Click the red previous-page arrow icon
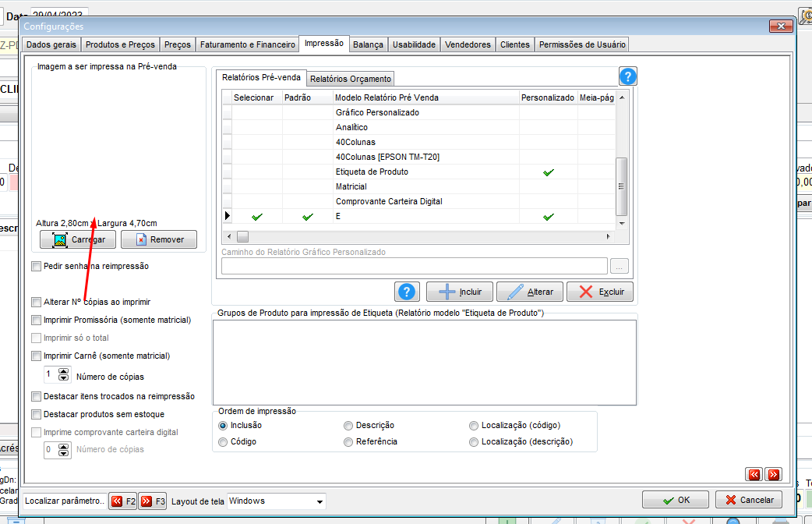The image size is (812, 524). coord(754,474)
